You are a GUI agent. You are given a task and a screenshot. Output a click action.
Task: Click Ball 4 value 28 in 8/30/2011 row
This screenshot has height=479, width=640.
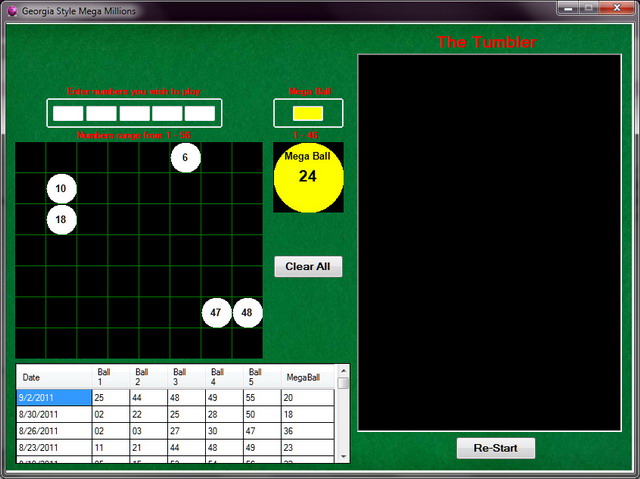224,414
